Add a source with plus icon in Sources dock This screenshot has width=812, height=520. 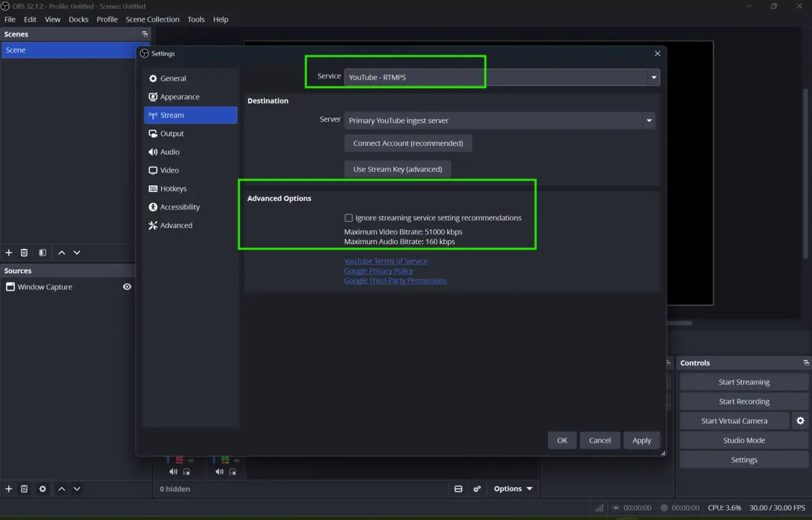click(9, 488)
